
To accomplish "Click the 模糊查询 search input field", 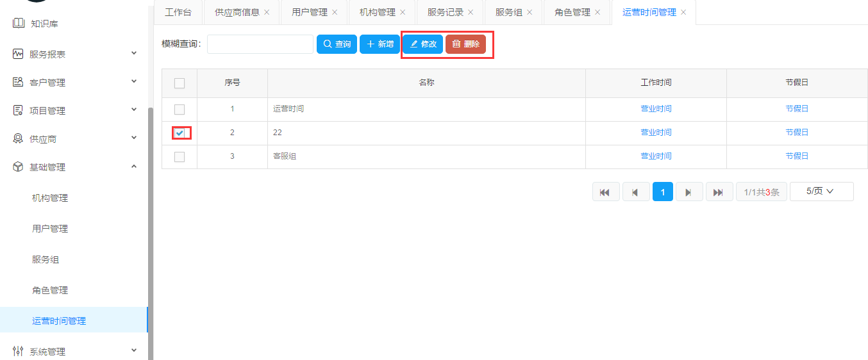I will (x=260, y=44).
